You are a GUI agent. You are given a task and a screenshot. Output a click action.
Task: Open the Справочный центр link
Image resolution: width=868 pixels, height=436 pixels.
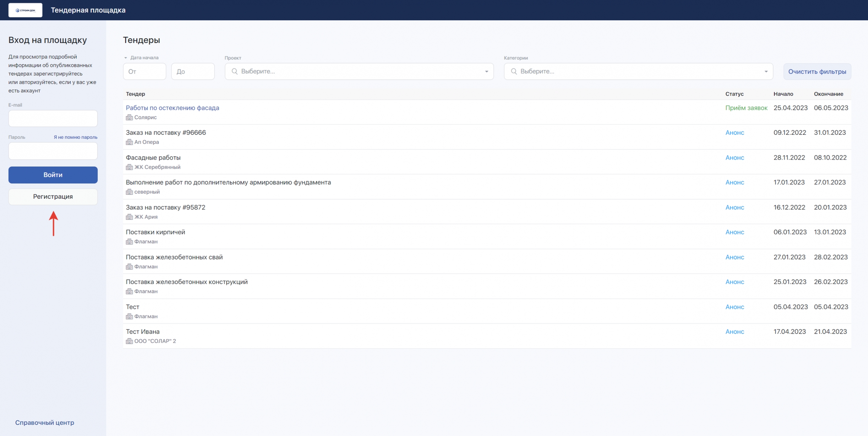pos(44,422)
